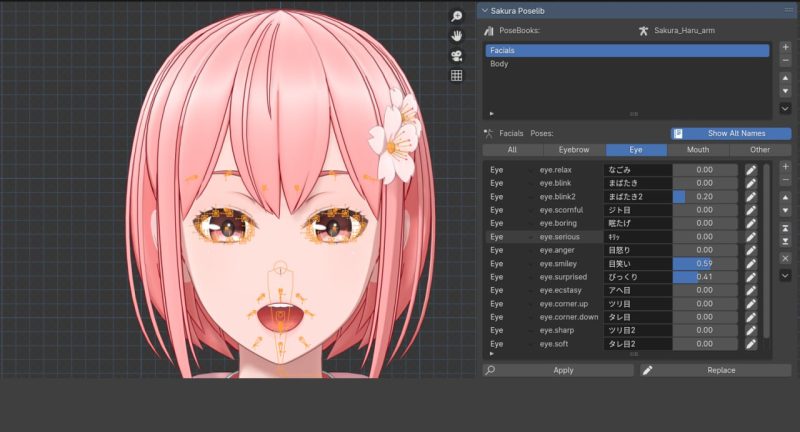This screenshot has width=800, height=432.
Task: Click the edit pencil for eye.surprised
Action: point(751,277)
